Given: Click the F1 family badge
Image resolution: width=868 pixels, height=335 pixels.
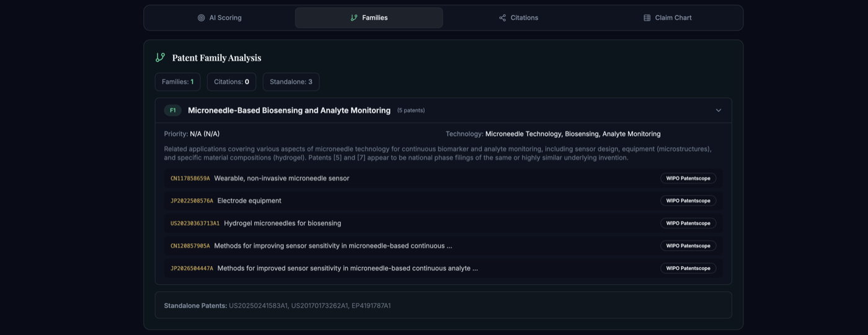Looking at the screenshot, I should click(173, 110).
